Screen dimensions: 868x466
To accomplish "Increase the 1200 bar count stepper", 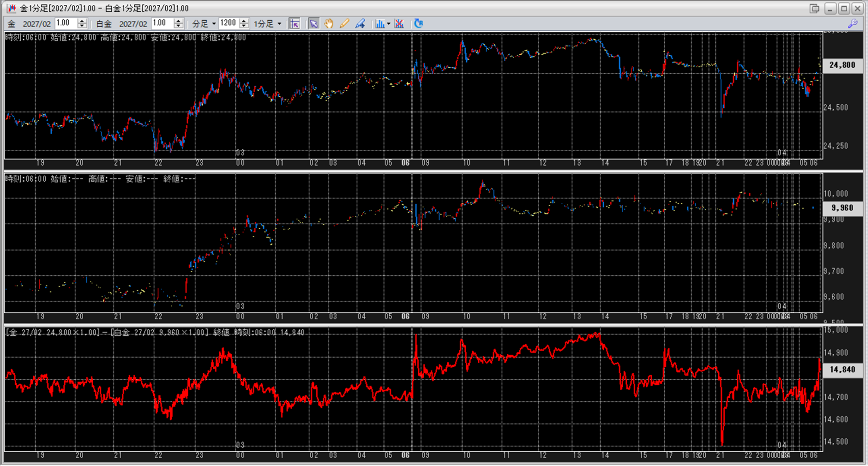I will click(244, 21).
